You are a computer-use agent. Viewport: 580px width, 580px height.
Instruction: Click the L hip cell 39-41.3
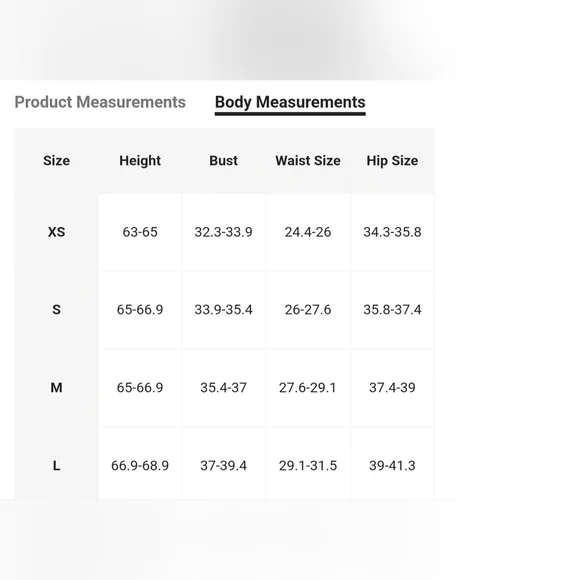click(392, 465)
